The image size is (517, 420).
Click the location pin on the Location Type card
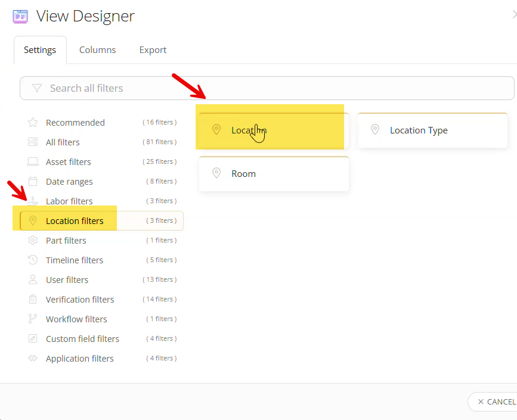tap(375, 130)
